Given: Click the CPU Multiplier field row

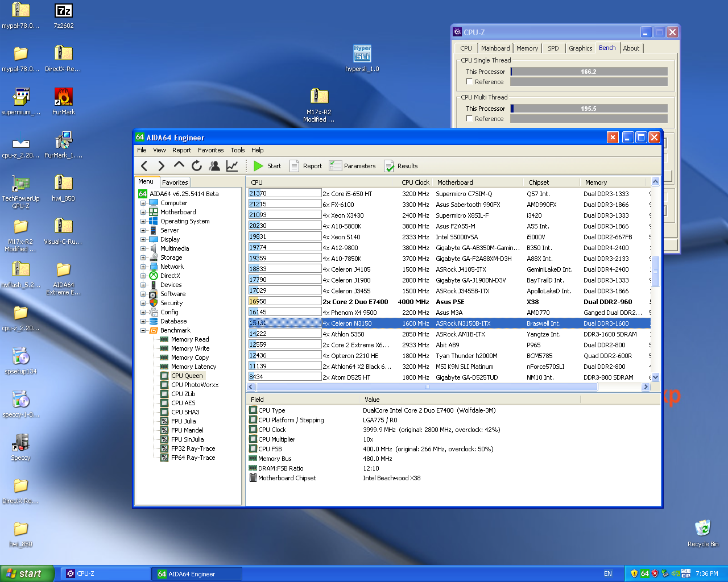Looking at the screenshot, I should [x=454, y=439].
